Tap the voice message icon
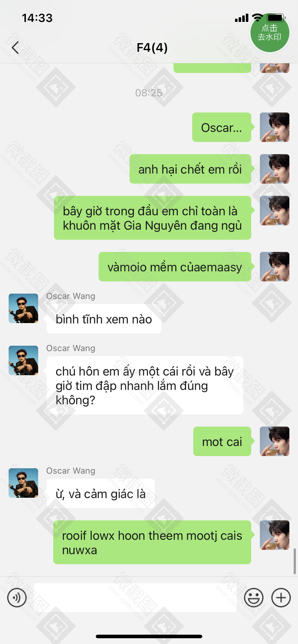The image size is (298, 644). tap(17, 598)
